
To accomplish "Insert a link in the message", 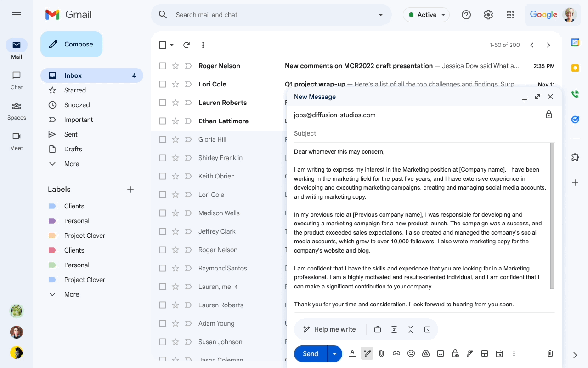I will 396,353.
